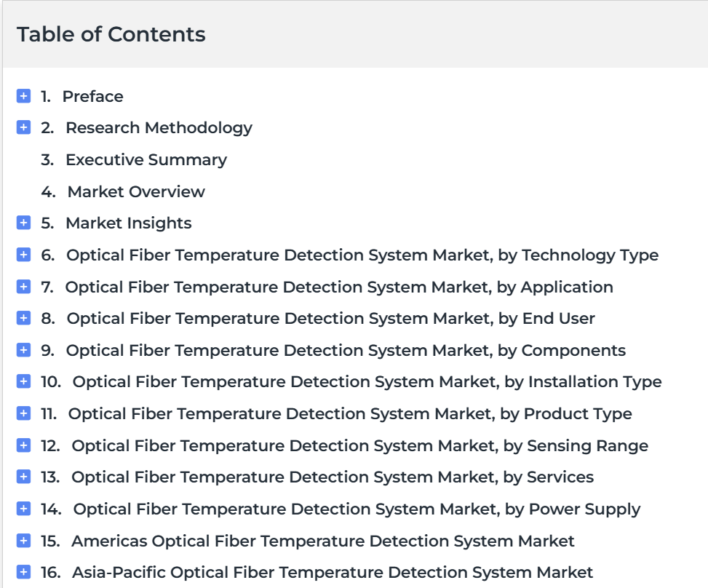Select the by Sensing Range title text
Image resolution: width=708 pixels, height=588 pixels.
[x=359, y=445]
